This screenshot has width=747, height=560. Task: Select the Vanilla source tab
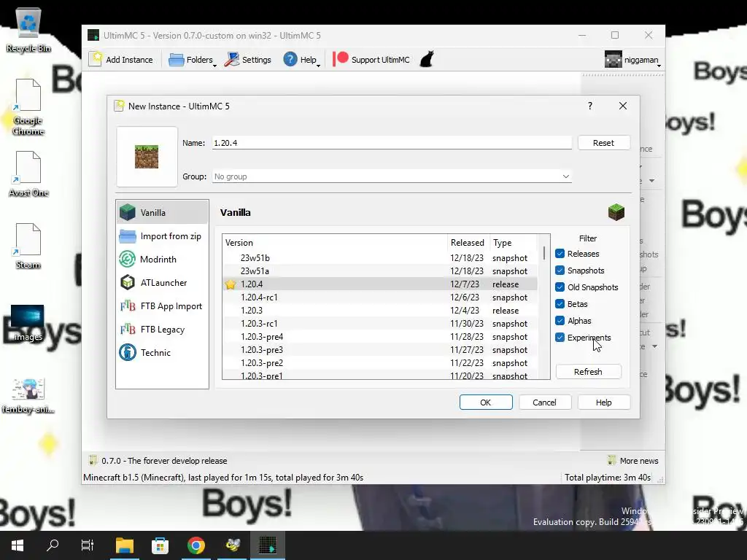162,212
